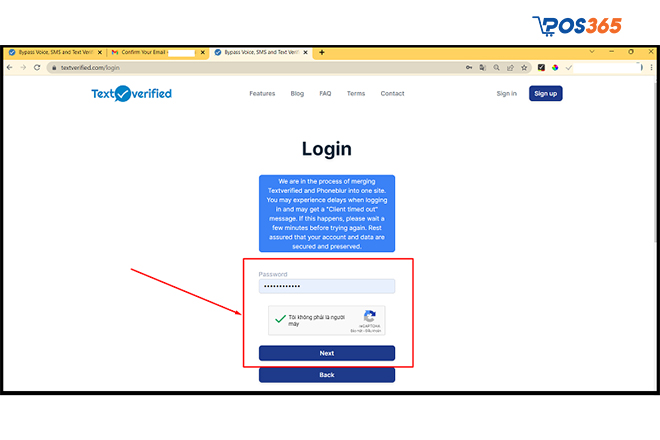Click the zoom magnifier icon in address bar
Image resolution: width=660 pixels, height=440 pixels.
click(x=497, y=67)
